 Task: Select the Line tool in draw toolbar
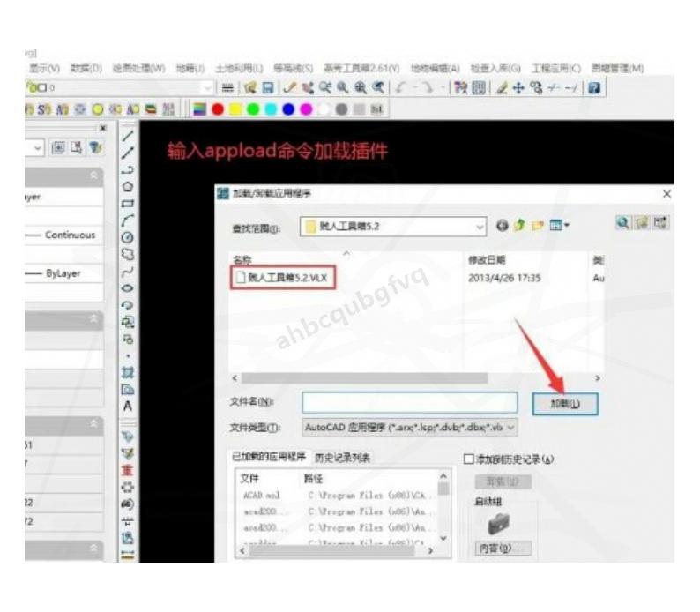pos(128,136)
